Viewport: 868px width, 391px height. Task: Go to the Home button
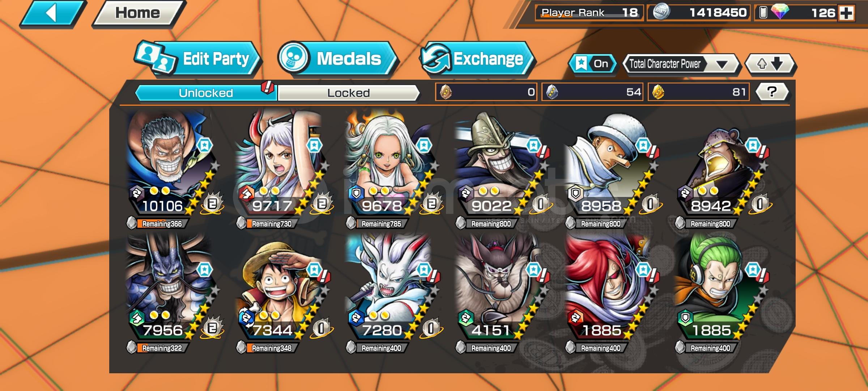point(138,13)
